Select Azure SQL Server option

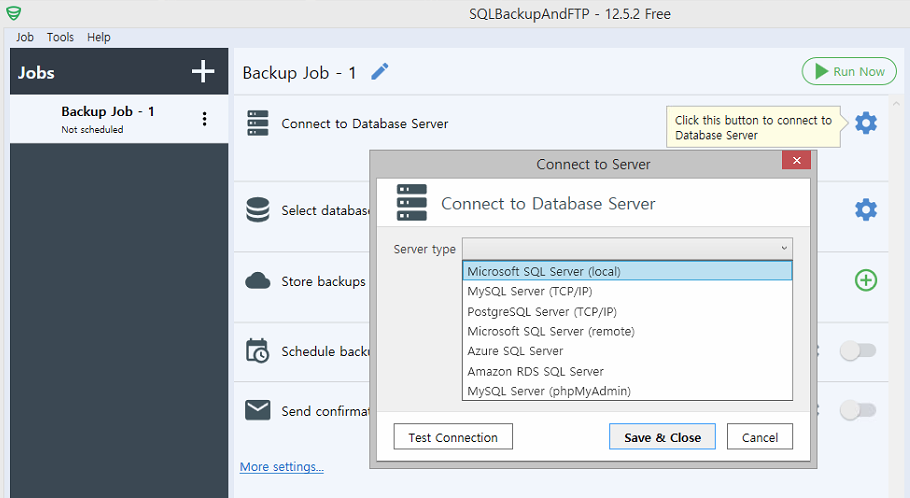[627, 351]
